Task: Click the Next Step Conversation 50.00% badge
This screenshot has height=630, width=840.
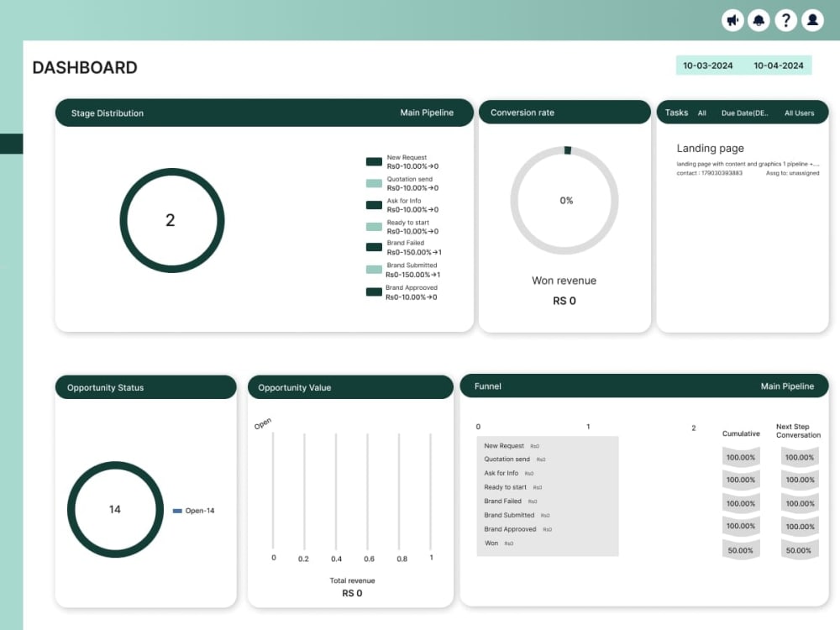Action: pos(799,551)
